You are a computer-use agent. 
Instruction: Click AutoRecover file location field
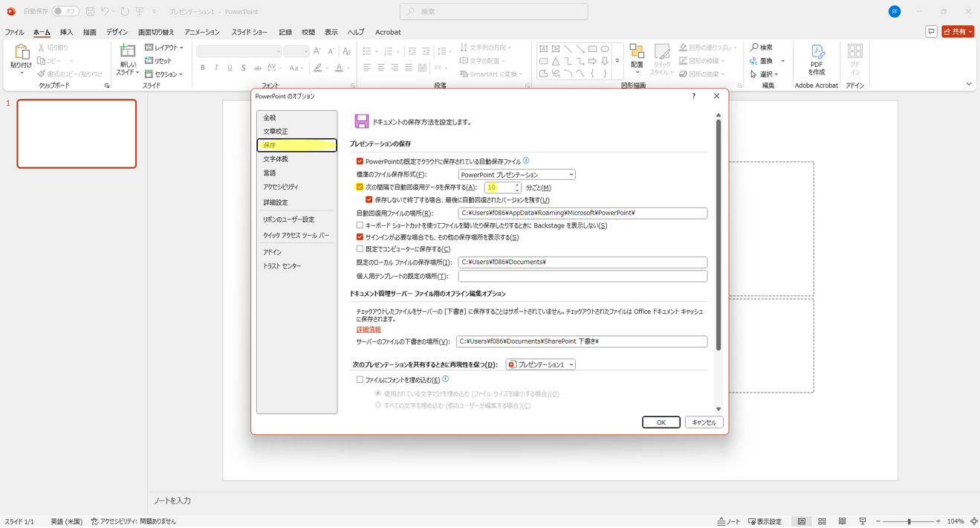click(583, 213)
